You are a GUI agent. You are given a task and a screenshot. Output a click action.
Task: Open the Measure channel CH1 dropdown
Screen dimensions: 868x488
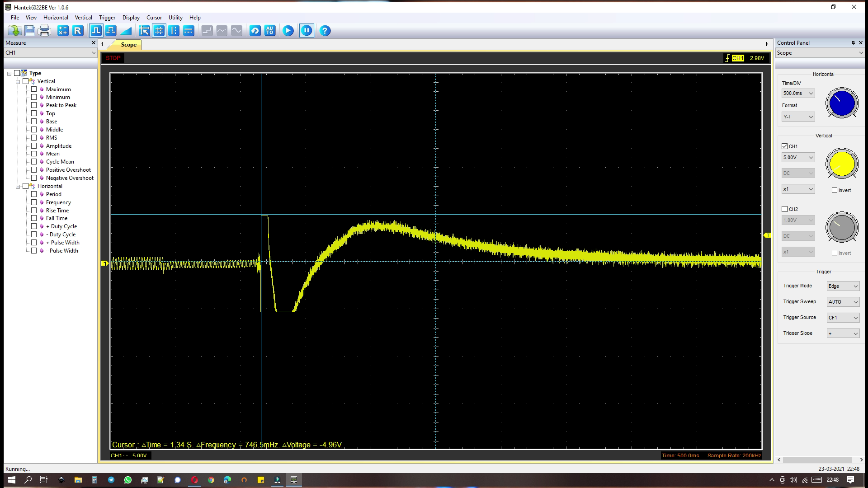pyautogui.click(x=50, y=53)
